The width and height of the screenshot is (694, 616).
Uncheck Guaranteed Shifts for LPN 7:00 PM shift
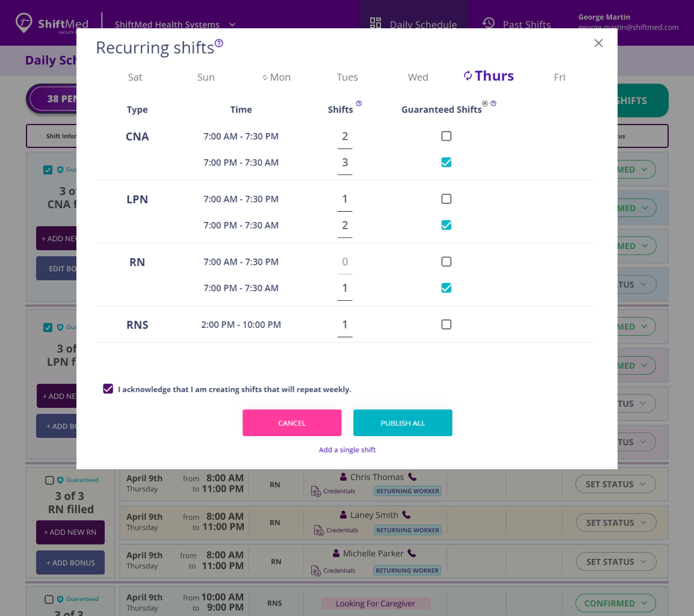[446, 226]
